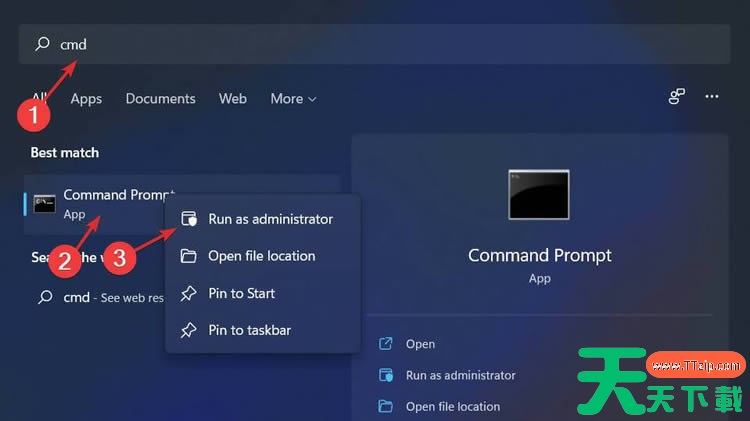Choose Run as administrator in context menu
Image resolution: width=750 pixels, height=421 pixels.
click(x=263, y=219)
